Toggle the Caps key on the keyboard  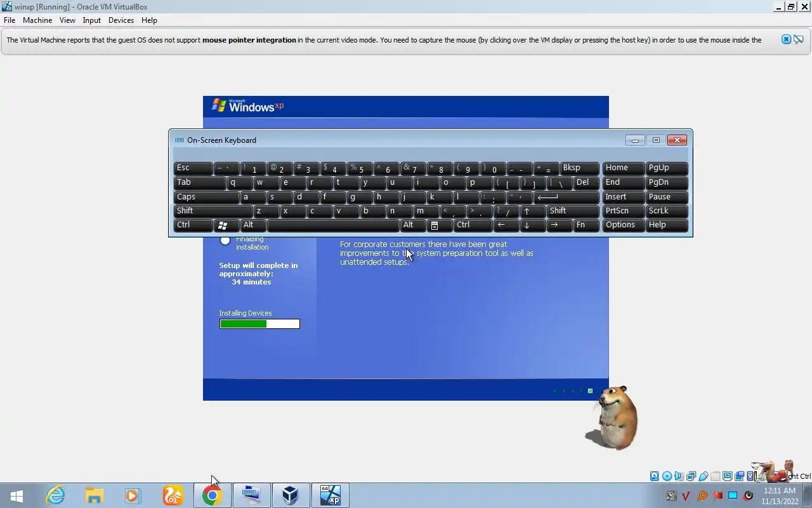[206, 197]
